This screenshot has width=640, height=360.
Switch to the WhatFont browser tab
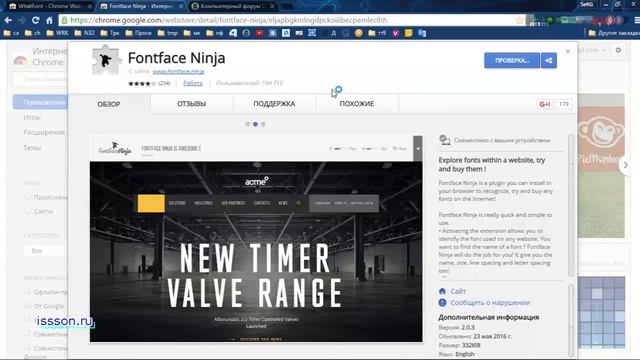[50, 6]
